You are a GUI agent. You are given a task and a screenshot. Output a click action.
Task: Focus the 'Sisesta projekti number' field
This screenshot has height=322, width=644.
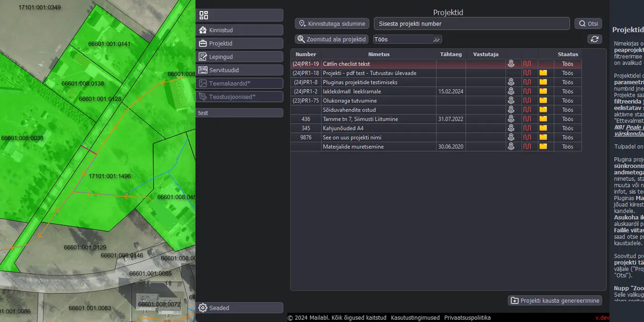pos(472,23)
